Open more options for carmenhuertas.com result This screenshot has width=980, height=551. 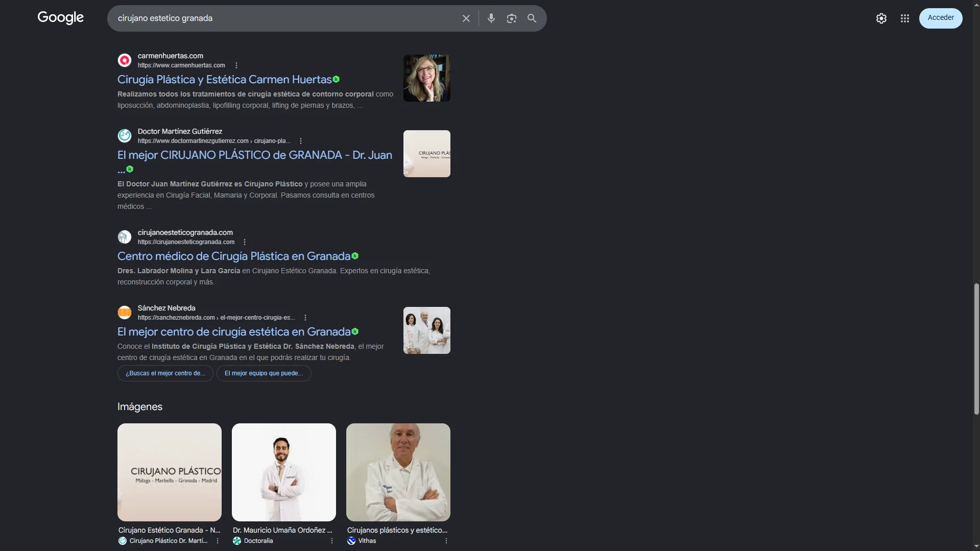(x=236, y=65)
